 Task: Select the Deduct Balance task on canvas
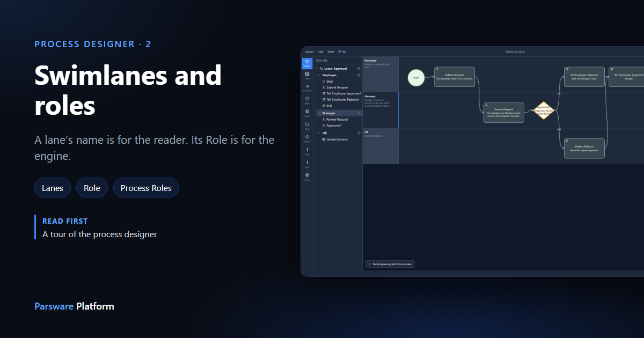pos(584,148)
